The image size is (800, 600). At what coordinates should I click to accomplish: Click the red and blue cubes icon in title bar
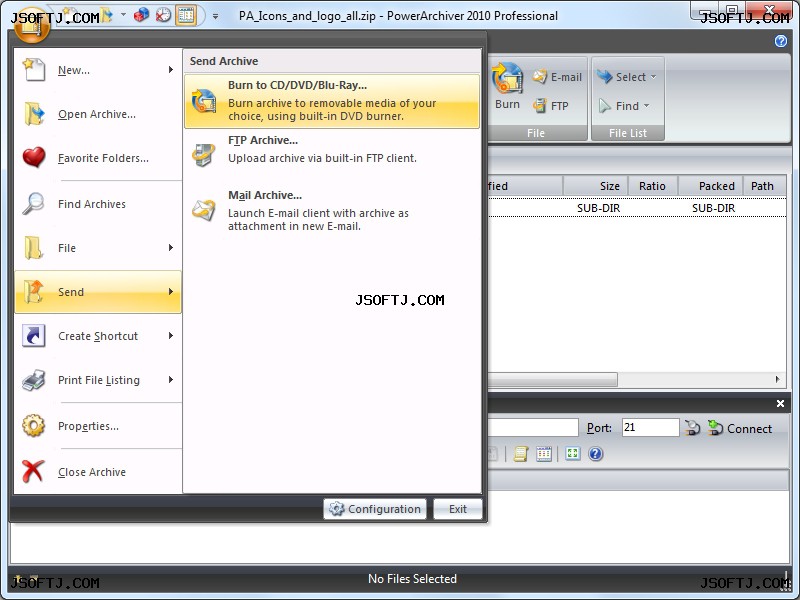tap(141, 15)
